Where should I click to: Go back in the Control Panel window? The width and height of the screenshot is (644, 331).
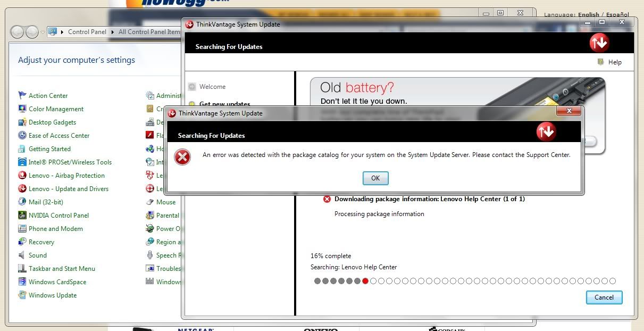18,32
